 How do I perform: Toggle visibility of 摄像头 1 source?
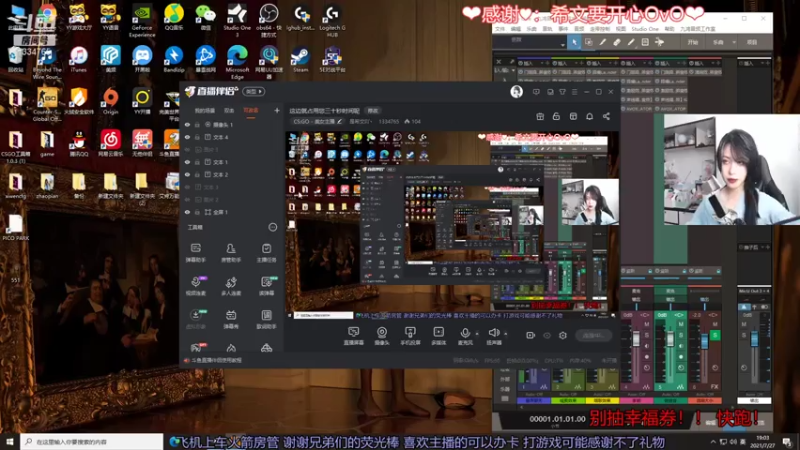187,124
